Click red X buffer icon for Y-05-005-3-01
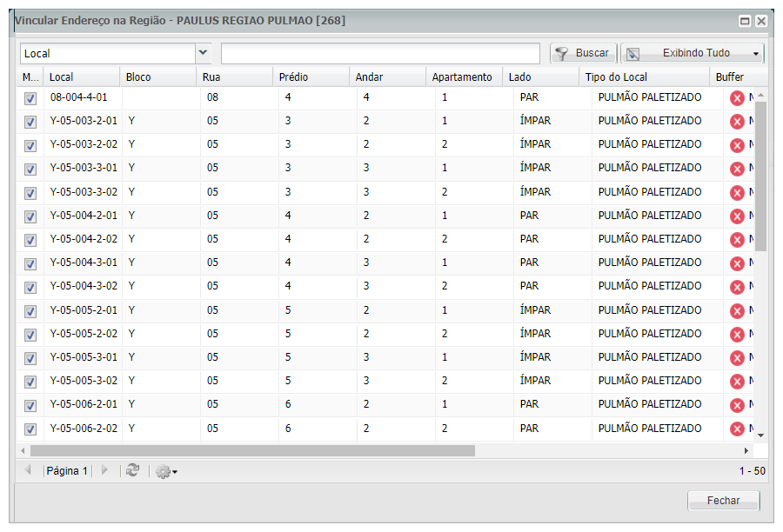The image size is (783, 532). 737,358
